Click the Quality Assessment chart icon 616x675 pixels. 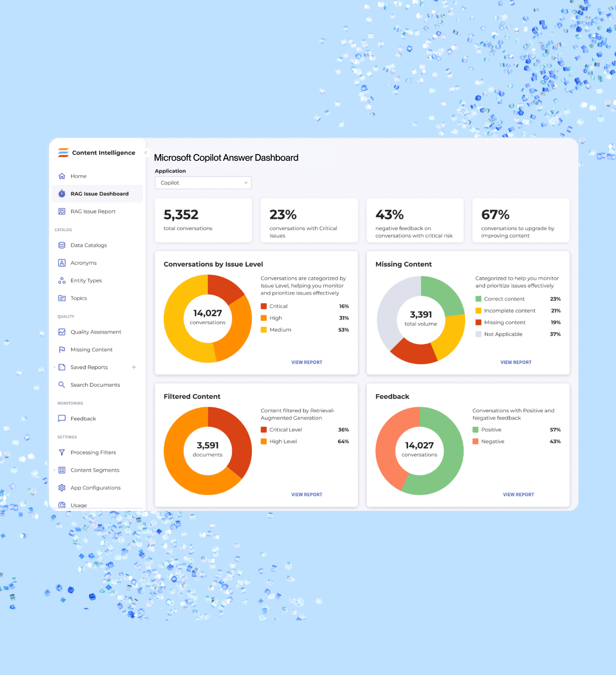point(62,332)
